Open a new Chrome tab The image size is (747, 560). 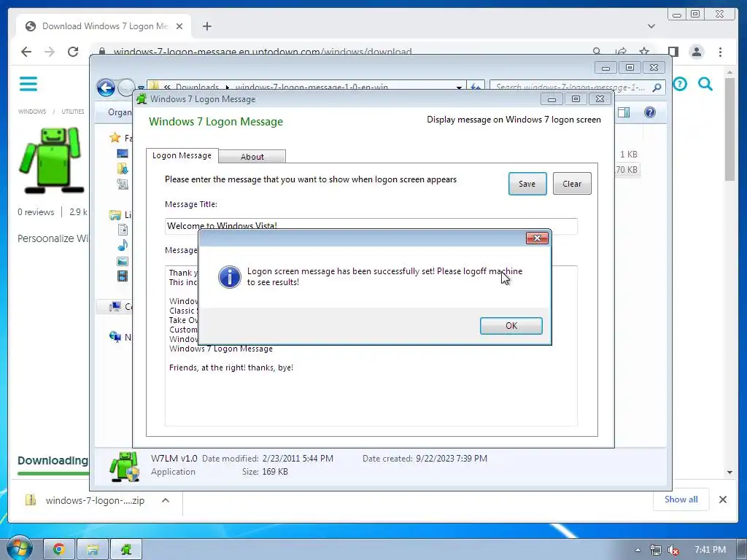click(x=206, y=26)
